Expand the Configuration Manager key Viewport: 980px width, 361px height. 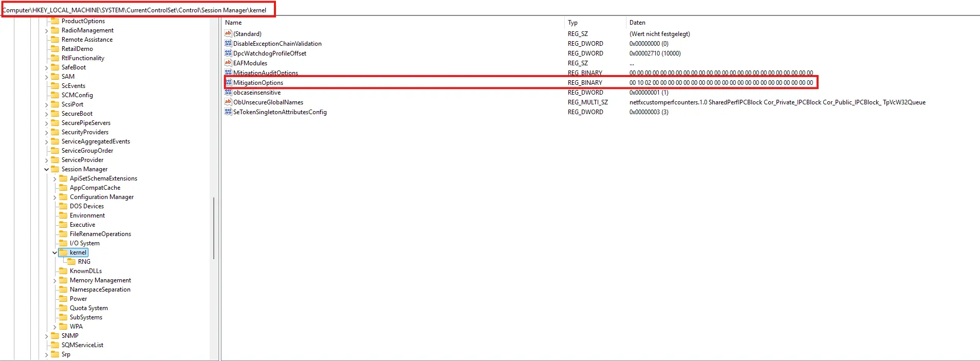tap(55, 197)
